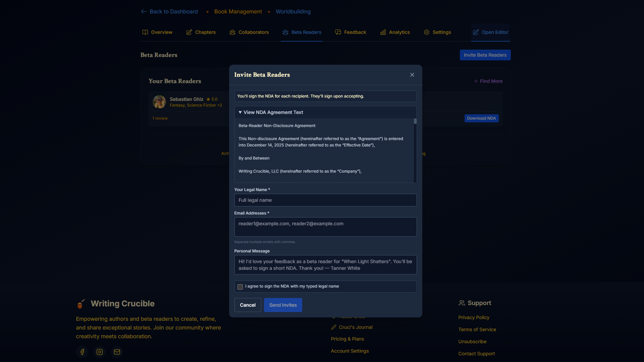Click the back arrow to Dashboard
The width and height of the screenshot is (644, 362).
144,11
